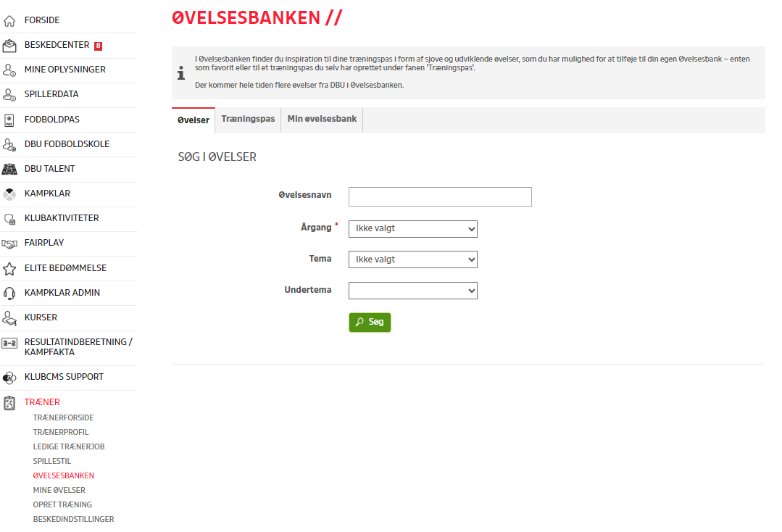Open Trænerprofil in the Træner submenu
Image resolution: width=782 pixels, height=532 pixels.
pyautogui.click(x=61, y=432)
